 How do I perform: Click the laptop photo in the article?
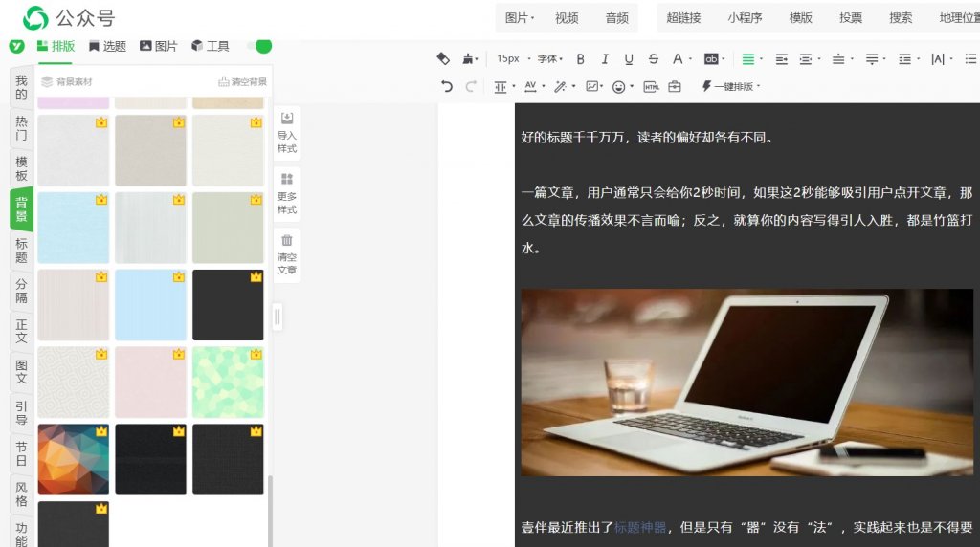(x=746, y=383)
